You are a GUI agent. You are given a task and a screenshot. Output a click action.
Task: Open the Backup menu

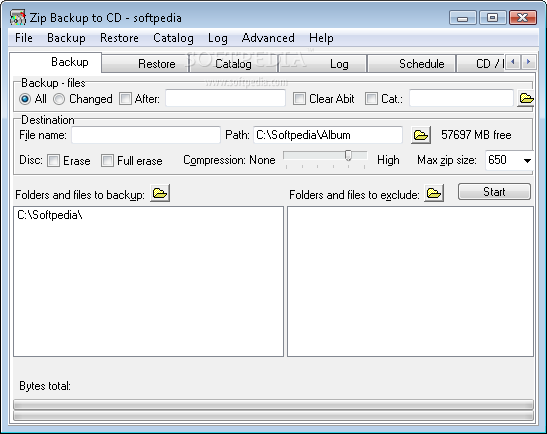(66, 38)
